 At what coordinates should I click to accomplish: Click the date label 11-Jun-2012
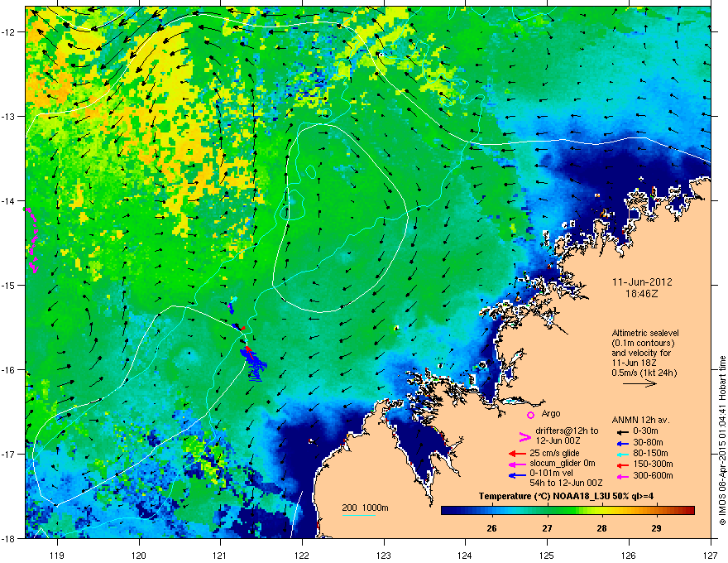(642, 282)
